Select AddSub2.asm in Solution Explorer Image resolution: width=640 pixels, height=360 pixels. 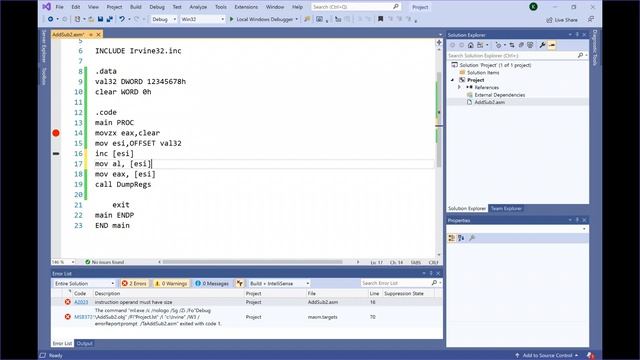point(489,102)
